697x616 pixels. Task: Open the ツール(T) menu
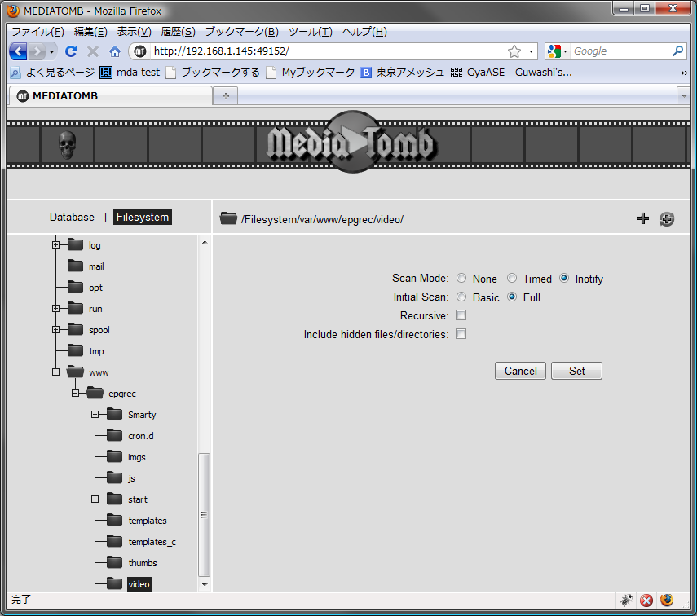click(311, 32)
